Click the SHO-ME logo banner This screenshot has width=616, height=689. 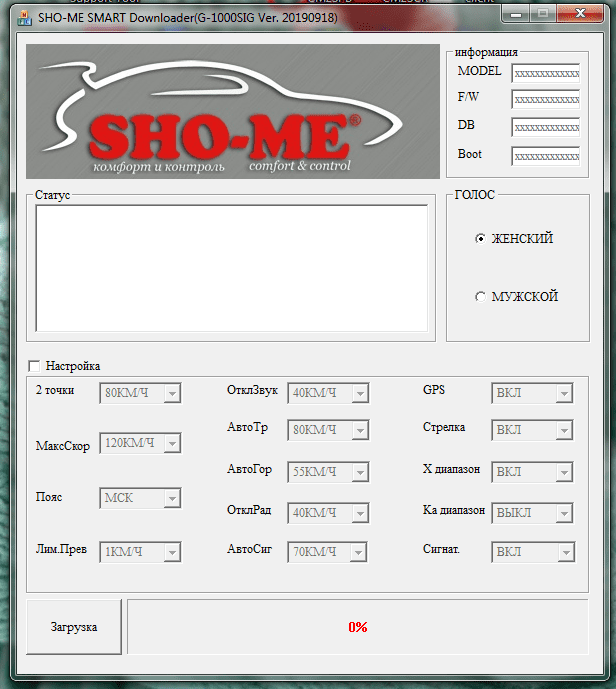click(x=233, y=111)
